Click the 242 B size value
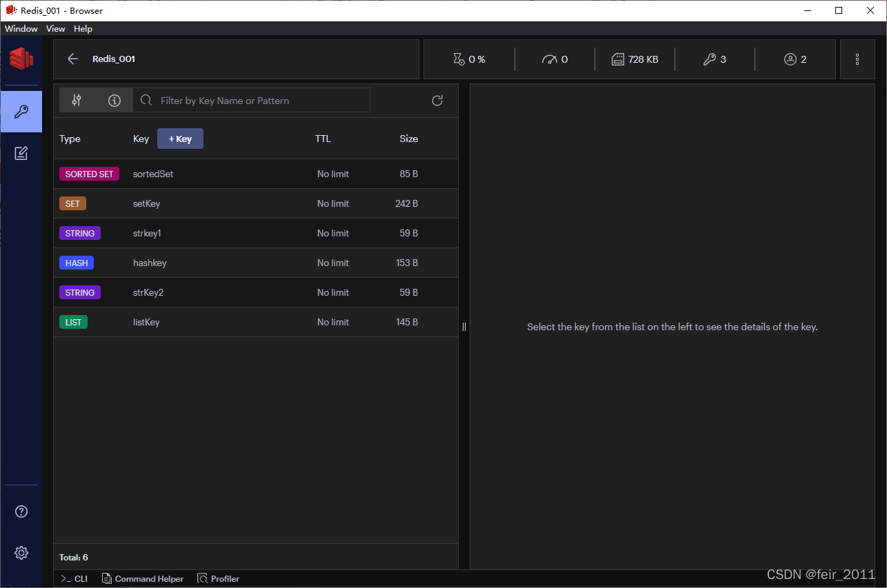 pos(407,203)
